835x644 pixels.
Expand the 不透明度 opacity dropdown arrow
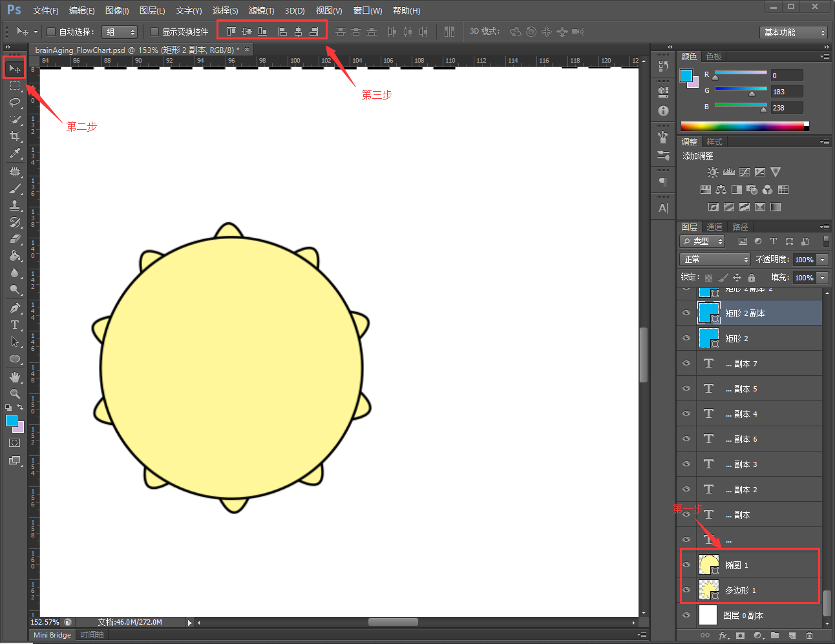pos(822,260)
